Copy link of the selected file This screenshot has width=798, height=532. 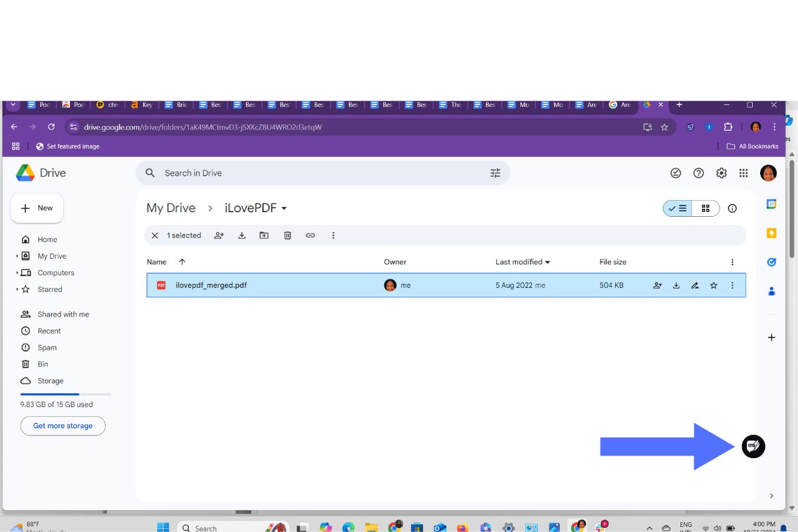(310, 235)
